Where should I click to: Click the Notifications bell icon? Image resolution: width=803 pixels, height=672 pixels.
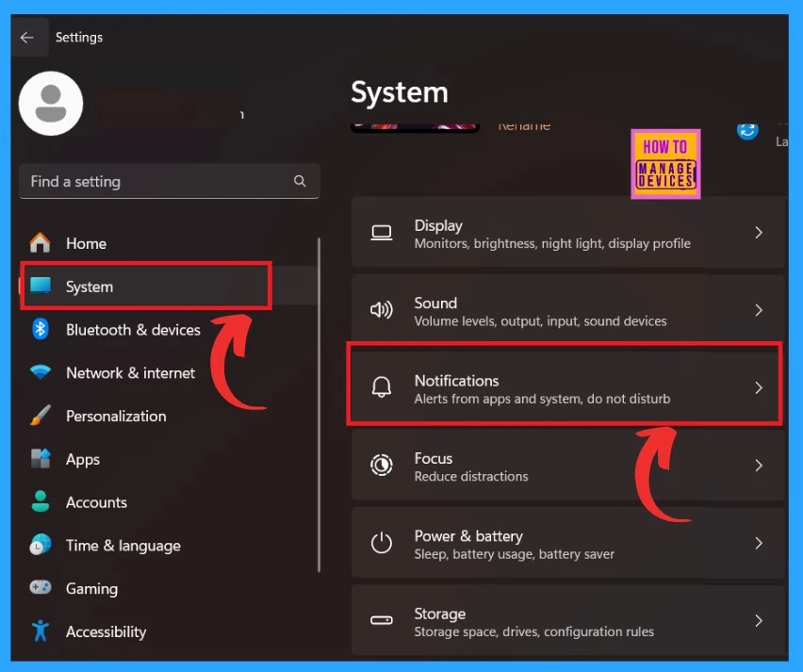(x=382, y=387)
